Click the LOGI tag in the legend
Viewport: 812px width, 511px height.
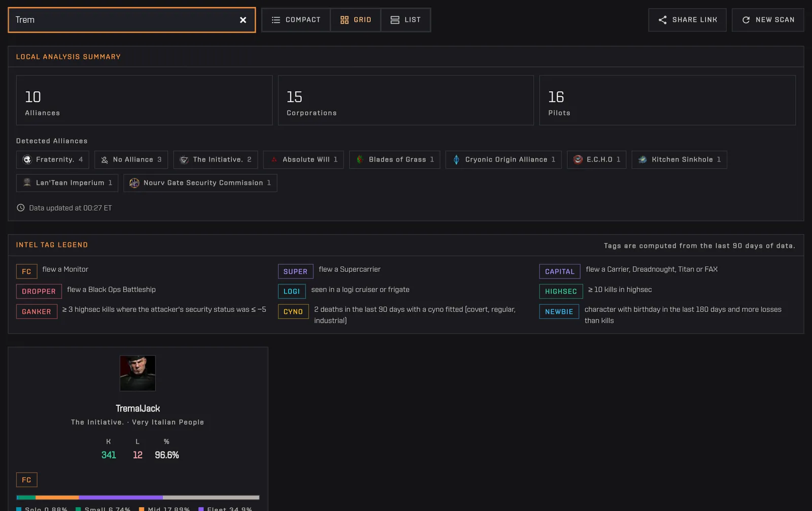292,292
